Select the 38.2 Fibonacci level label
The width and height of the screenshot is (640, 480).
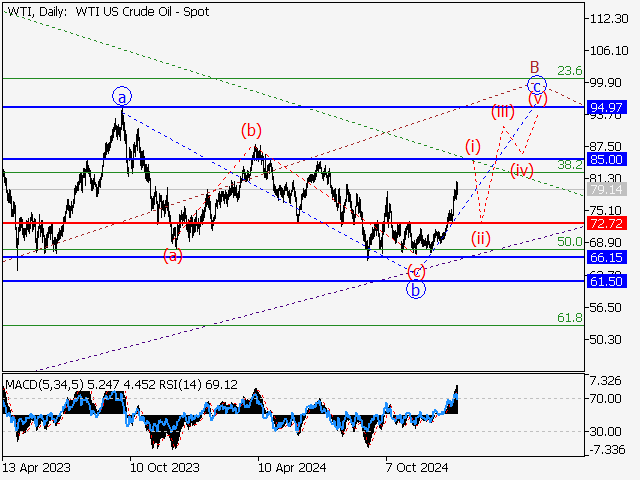click(570, 164)
